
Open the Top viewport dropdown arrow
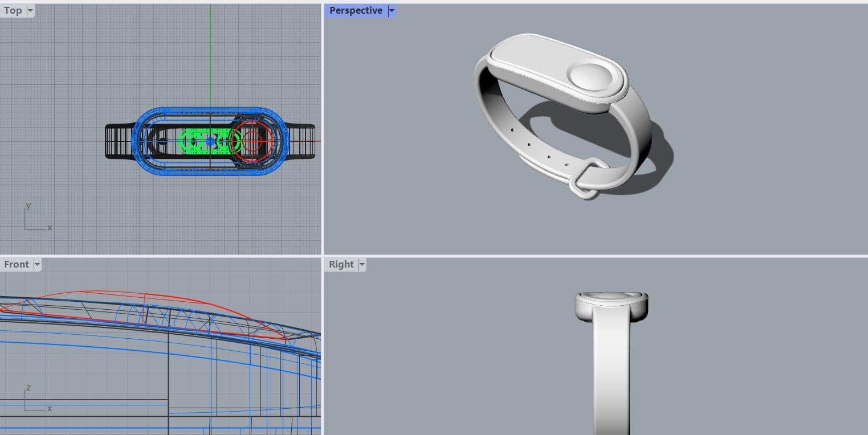(30, 11)
